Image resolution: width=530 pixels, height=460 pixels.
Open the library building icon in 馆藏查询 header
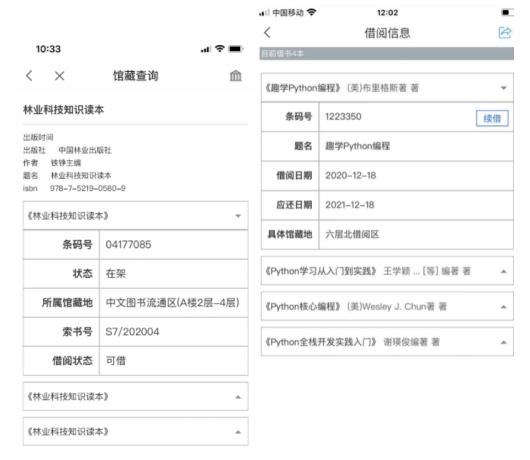(x=236, y=76)
